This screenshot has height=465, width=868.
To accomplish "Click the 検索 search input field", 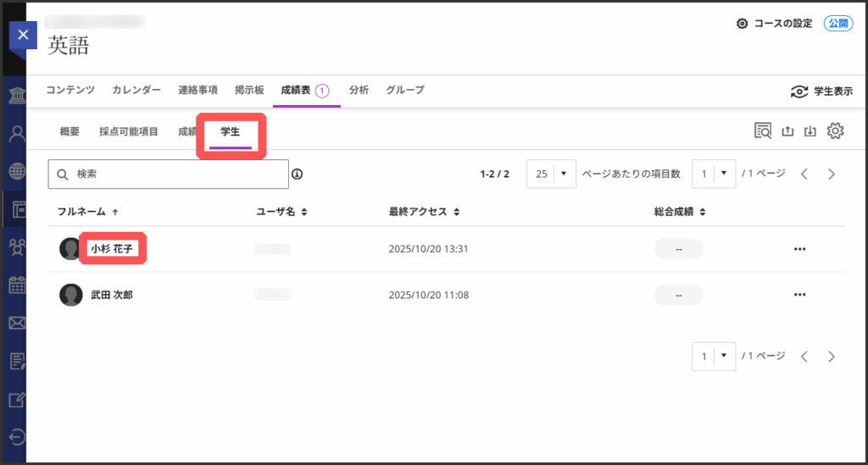I will pos(168,174).
